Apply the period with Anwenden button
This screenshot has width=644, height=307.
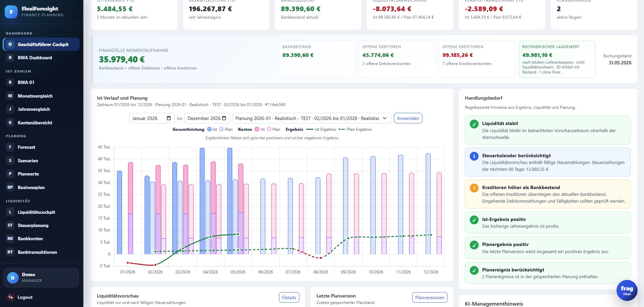click(x=408, y=118)
